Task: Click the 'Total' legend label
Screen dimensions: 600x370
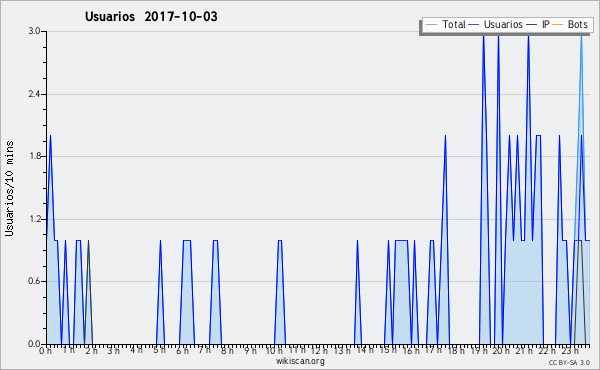Action: 454,24
